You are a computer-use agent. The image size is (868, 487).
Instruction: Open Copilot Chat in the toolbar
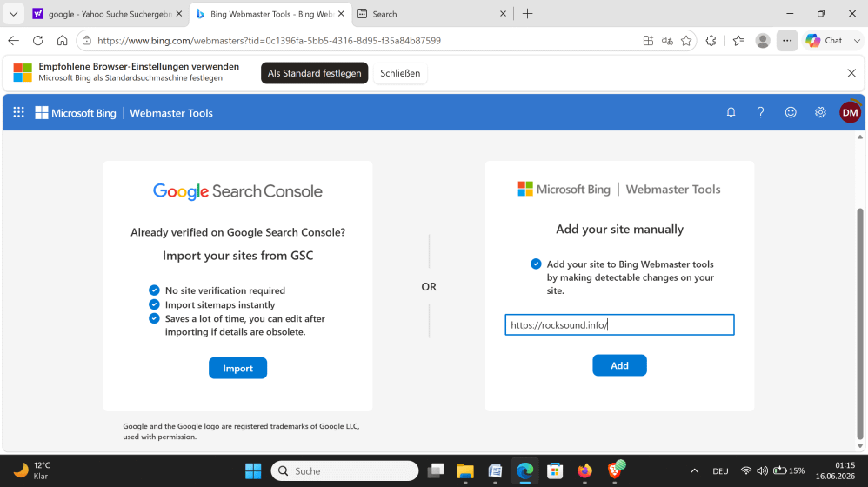click(x=825, y=40)
